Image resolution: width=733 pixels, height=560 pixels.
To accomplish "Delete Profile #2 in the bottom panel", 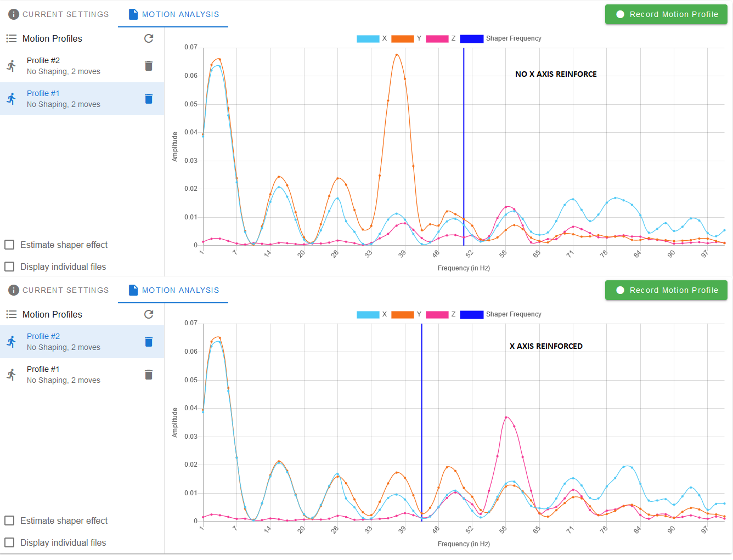I will click(x=149, y=342).
